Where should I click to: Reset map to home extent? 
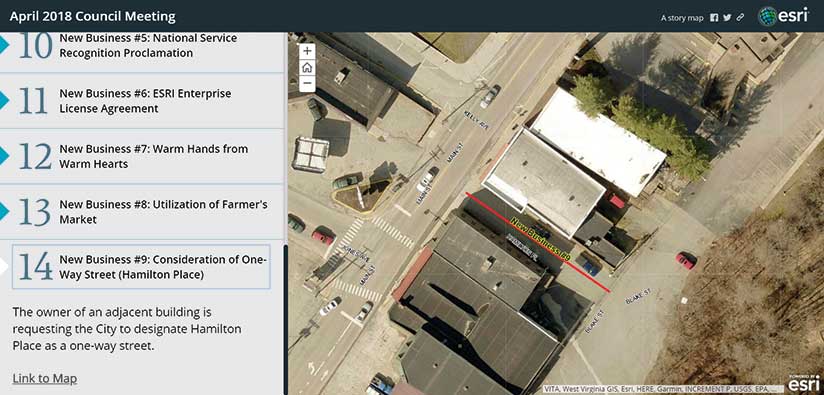[307, 67]
